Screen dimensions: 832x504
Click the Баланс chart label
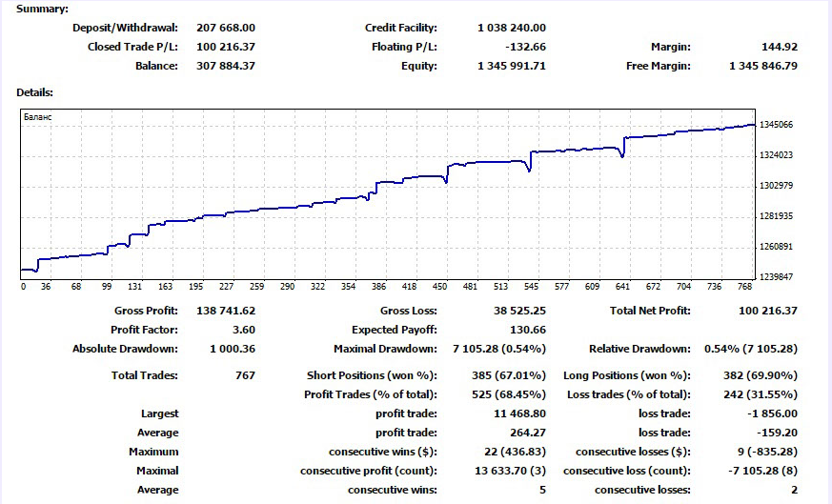point(38,117)
